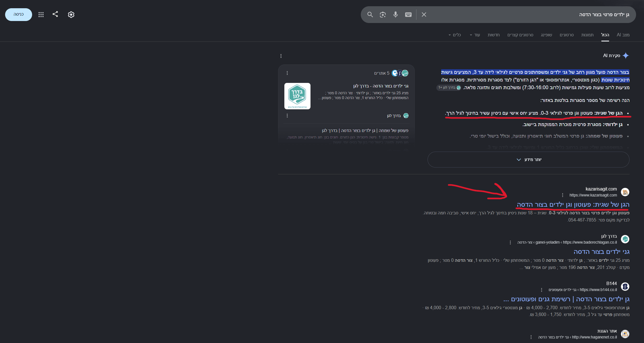
Task: Open the Google apps grid
Action: tap(41, 14)
